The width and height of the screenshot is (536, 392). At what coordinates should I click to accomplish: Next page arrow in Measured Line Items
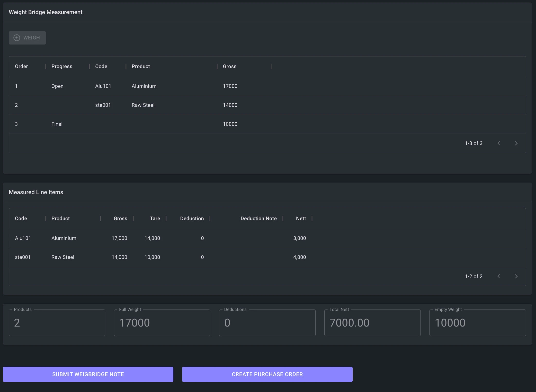(516, 276)
